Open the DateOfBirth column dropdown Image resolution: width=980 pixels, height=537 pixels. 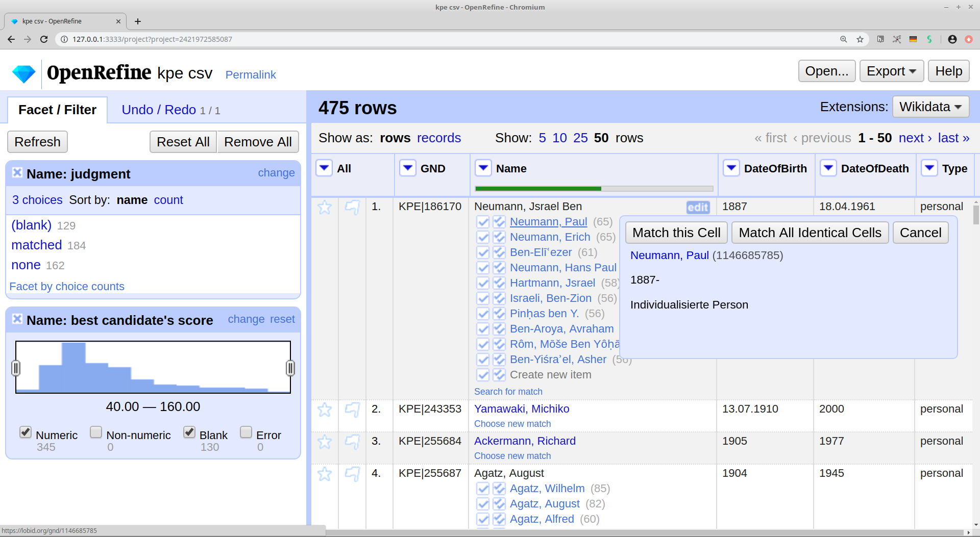point(731,168)
